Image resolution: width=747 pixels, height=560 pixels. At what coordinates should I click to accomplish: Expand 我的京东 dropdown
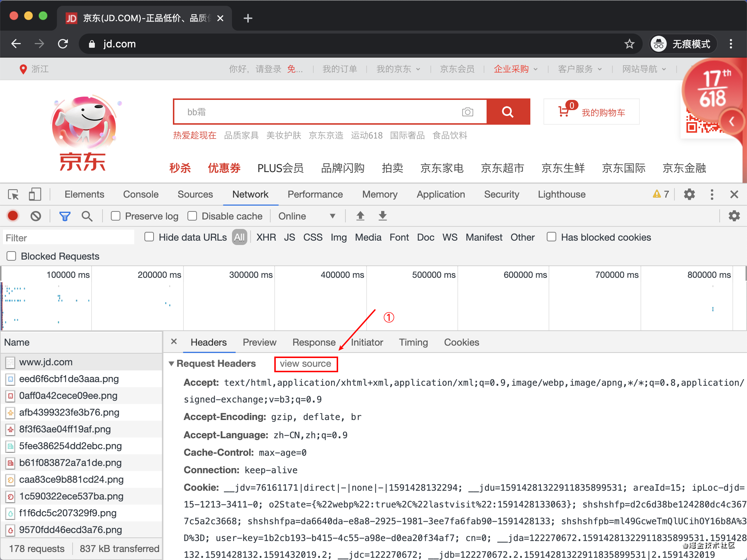398,69
